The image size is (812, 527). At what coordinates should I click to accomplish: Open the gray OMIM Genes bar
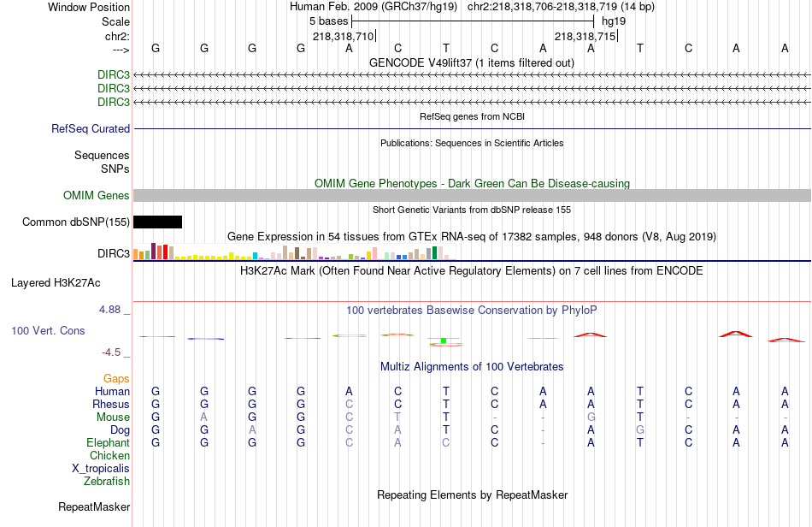pyautogui.click(x=472, y=195)
